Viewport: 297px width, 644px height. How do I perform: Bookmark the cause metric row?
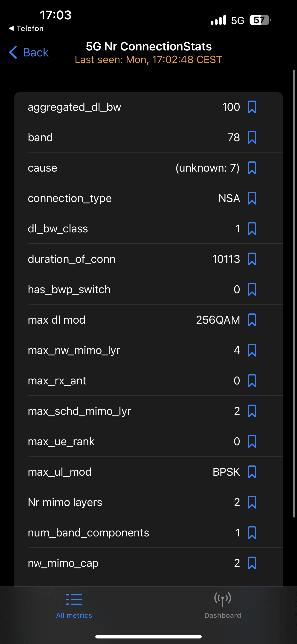click(x=252, y=168)
